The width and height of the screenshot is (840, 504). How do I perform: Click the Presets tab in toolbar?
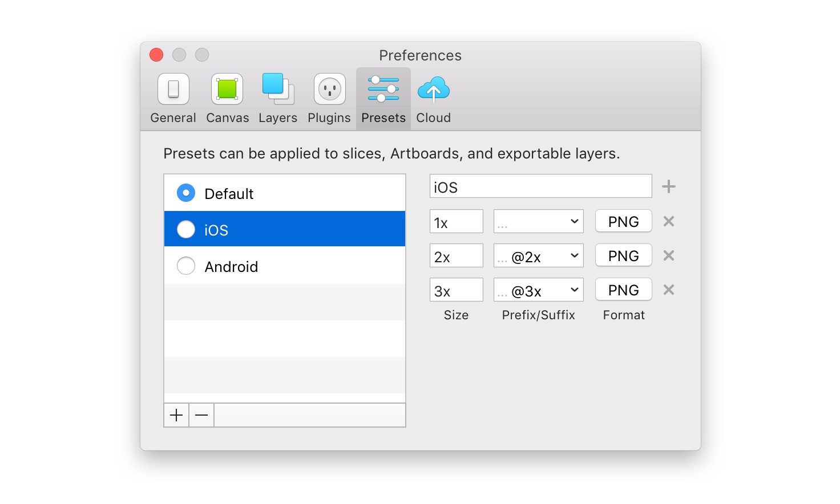(383, 99)
